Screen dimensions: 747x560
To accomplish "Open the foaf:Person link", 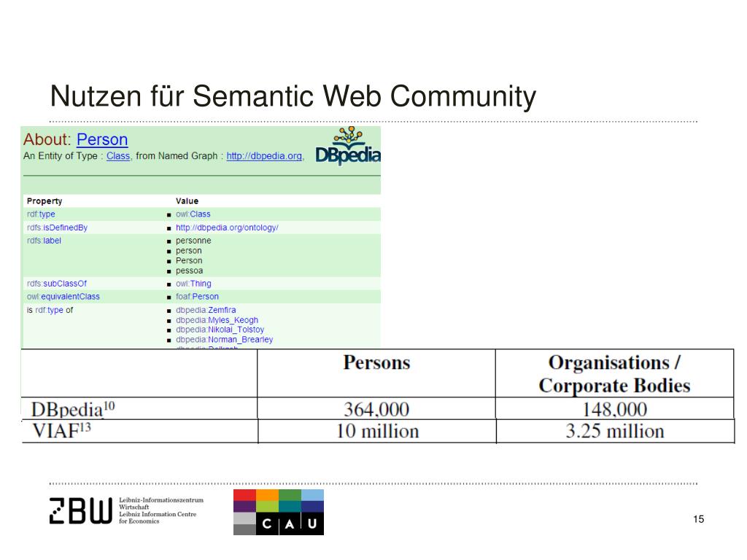I will (197, 297).
